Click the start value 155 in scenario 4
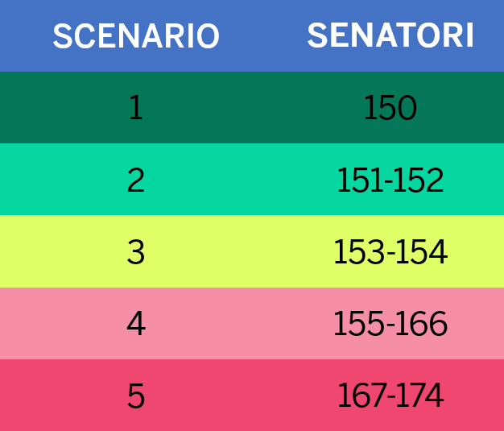The width and height of the screenshot is (504, 431). pyautogui.click(x=357, y=324)
